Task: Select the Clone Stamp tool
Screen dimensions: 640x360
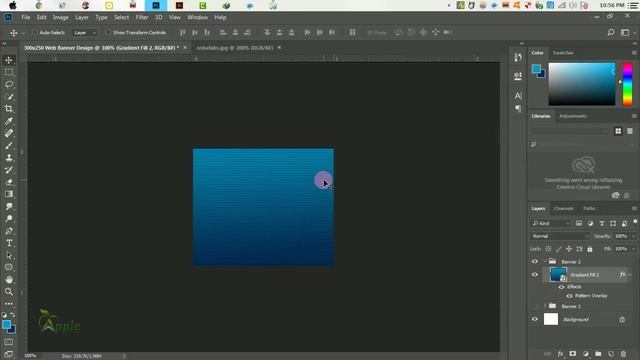Action: (9, 158)
